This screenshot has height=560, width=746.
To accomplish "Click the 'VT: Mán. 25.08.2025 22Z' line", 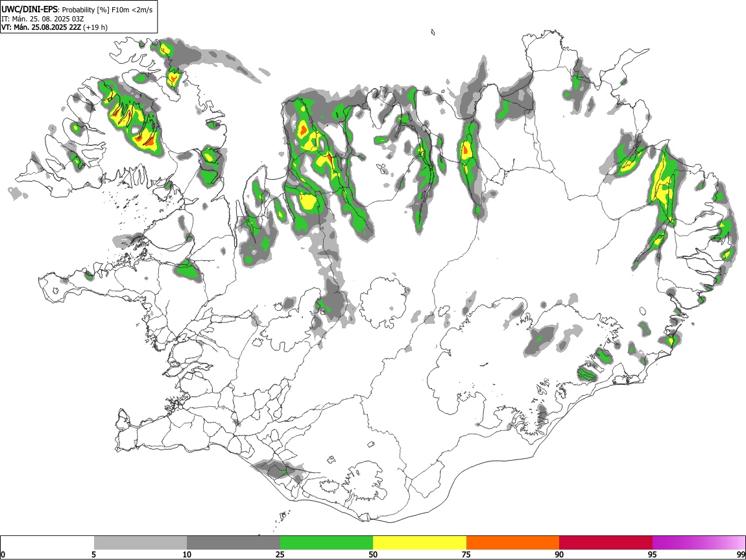I will (x=41, y=27).
